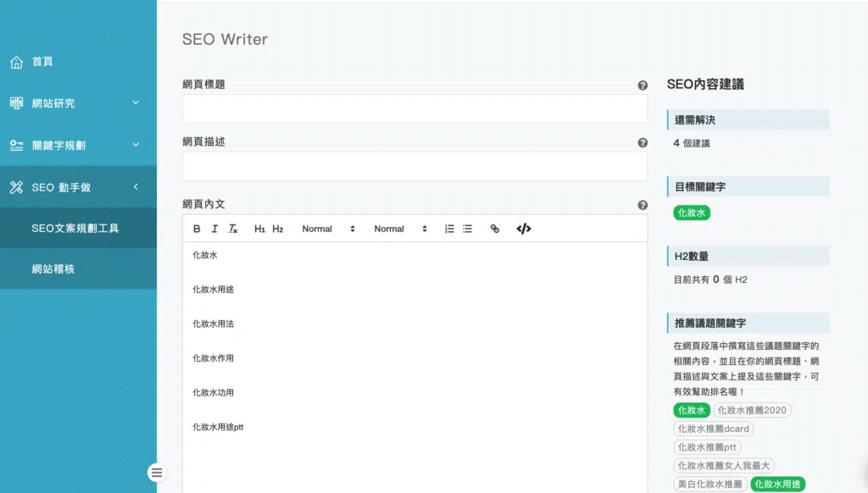Viewport: 868px width, 493px height.
Task: Click the clear formatting icon
Action: (x=233, y=229)
